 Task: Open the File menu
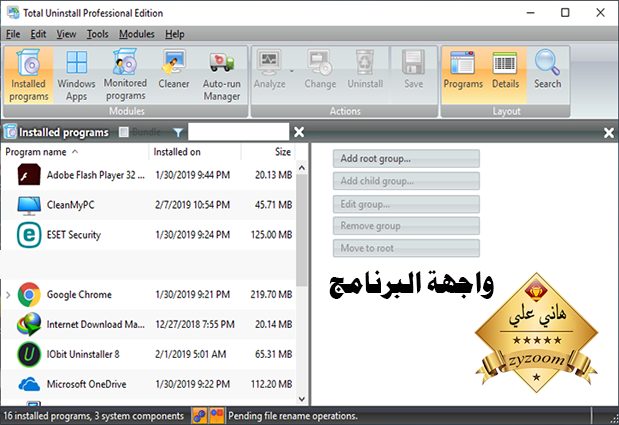pyautogui.click(x=13, y=34)
